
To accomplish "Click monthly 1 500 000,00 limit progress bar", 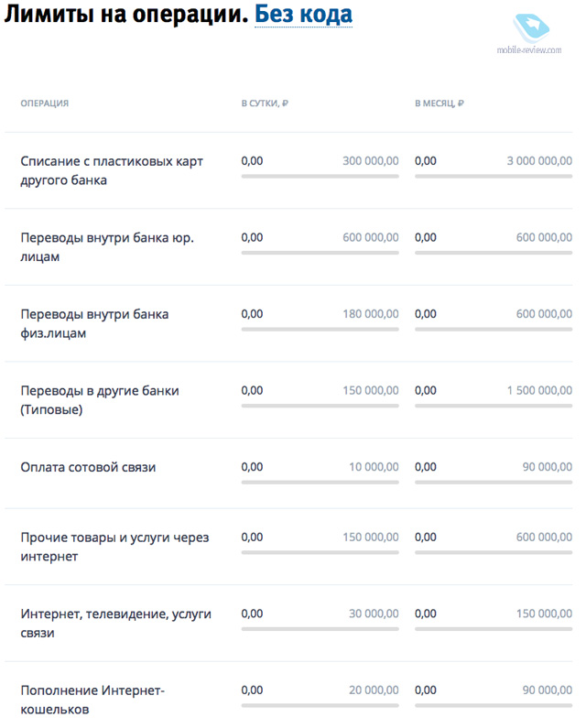I will coord(494,406).
